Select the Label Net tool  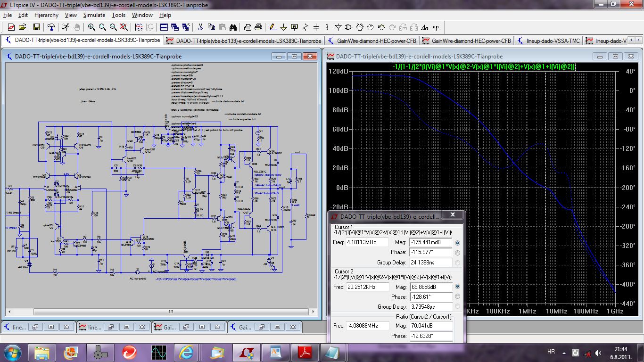pos(295,27)
